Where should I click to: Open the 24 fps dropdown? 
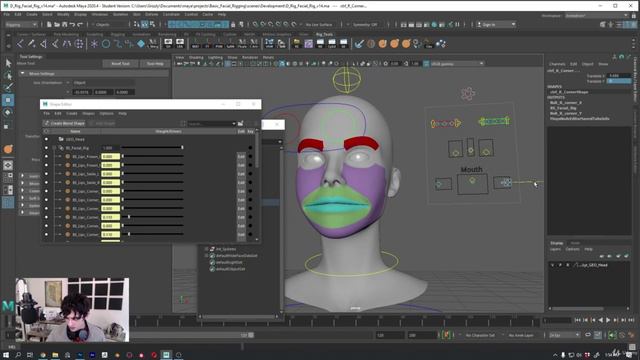coord(564,335)
